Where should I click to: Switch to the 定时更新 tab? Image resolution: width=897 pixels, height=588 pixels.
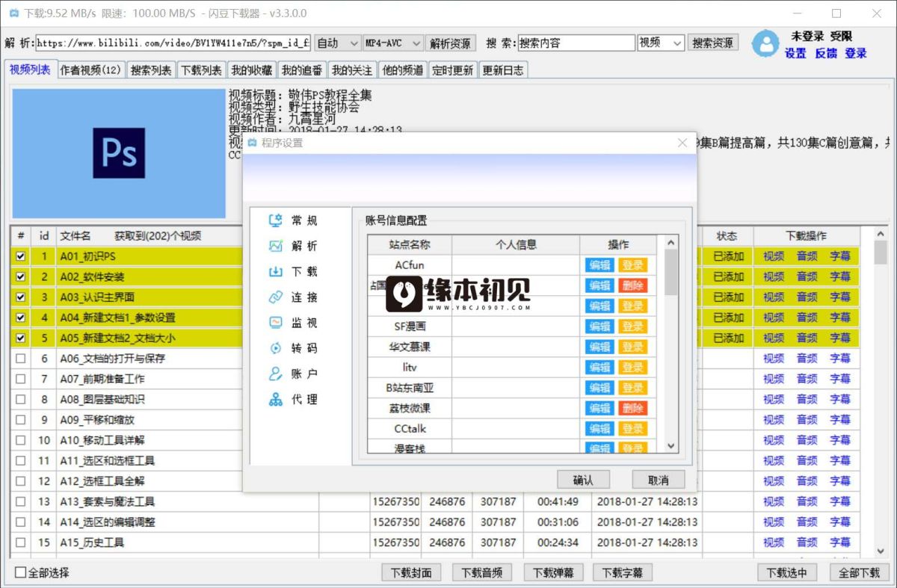[x=453, y=70]
